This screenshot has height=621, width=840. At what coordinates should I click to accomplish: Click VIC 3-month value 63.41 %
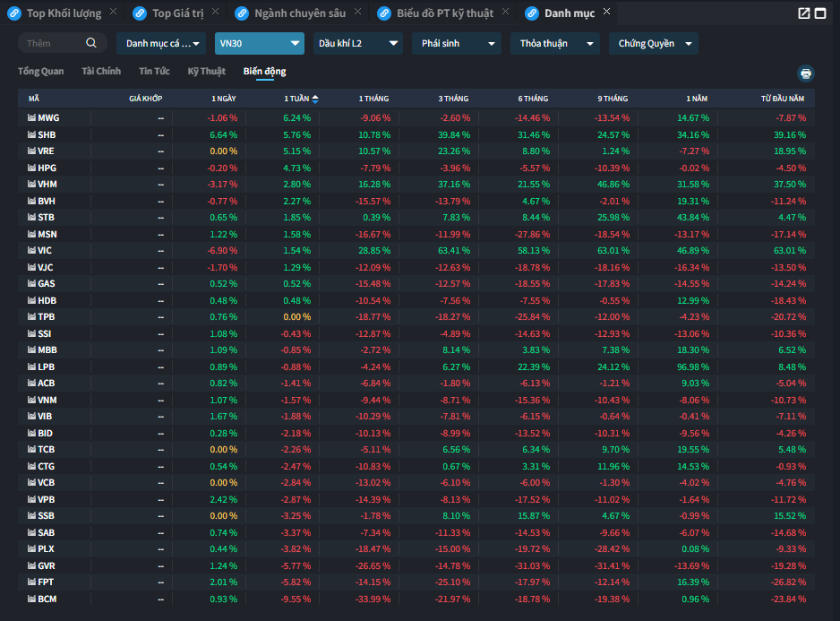454,250
